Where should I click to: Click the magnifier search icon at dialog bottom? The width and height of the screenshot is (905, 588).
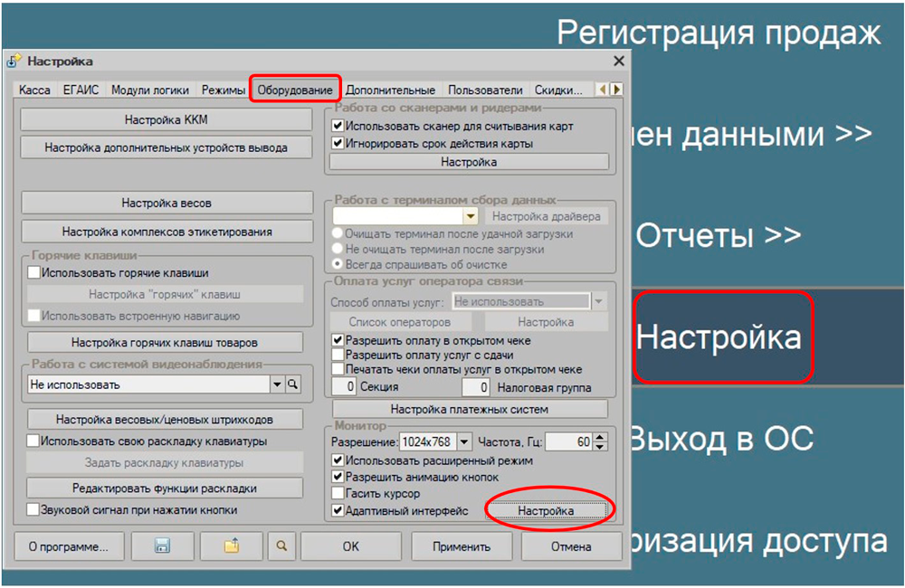(282, 546)
